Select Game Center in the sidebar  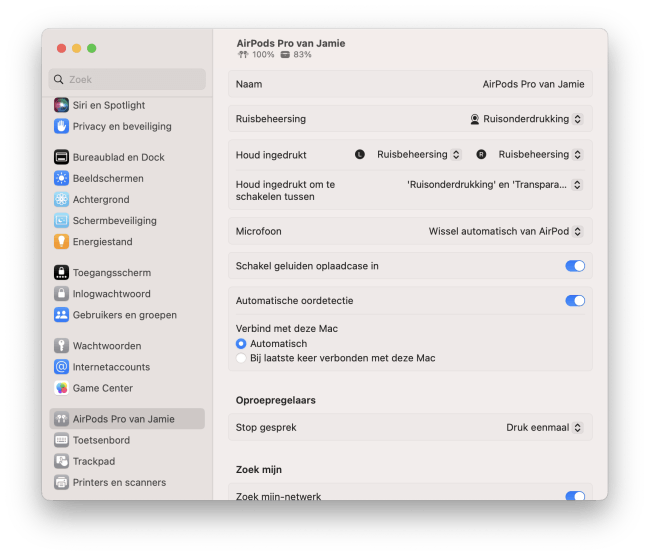(103, 388)
